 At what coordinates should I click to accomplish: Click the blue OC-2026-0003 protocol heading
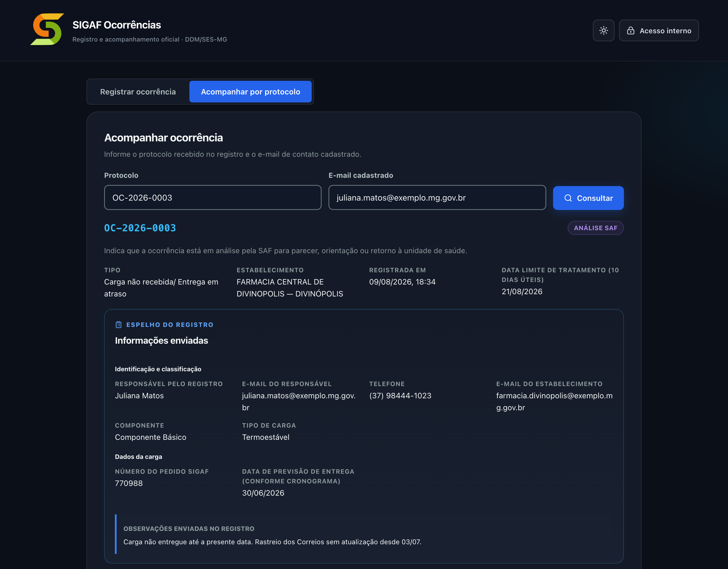click(x=140, y=228)
